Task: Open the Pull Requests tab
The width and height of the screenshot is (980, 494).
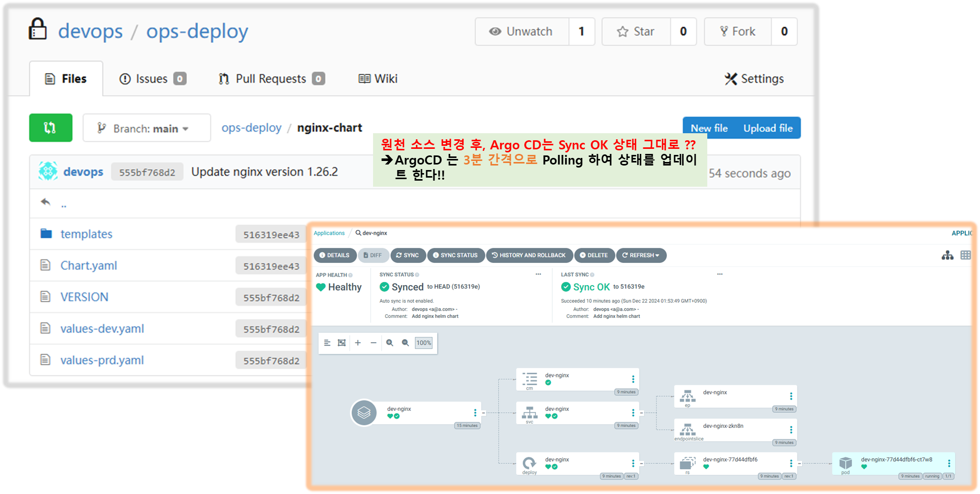Action: pos(272,79)
